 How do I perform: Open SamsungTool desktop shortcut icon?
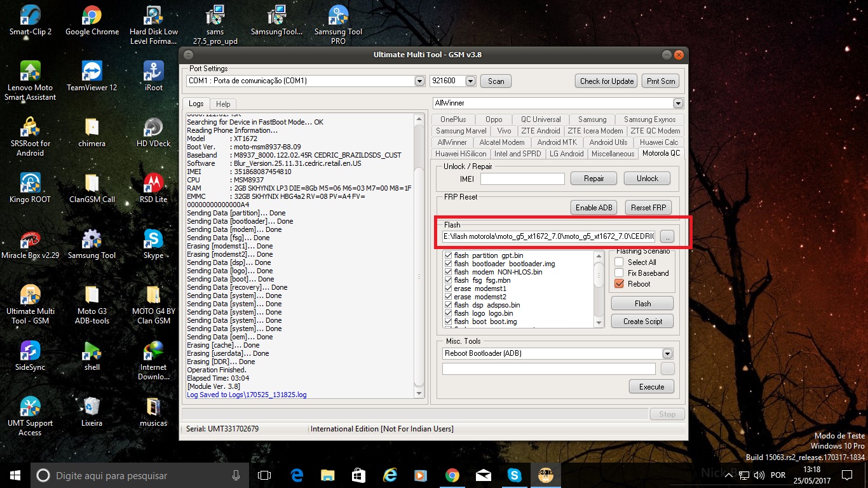277,20
